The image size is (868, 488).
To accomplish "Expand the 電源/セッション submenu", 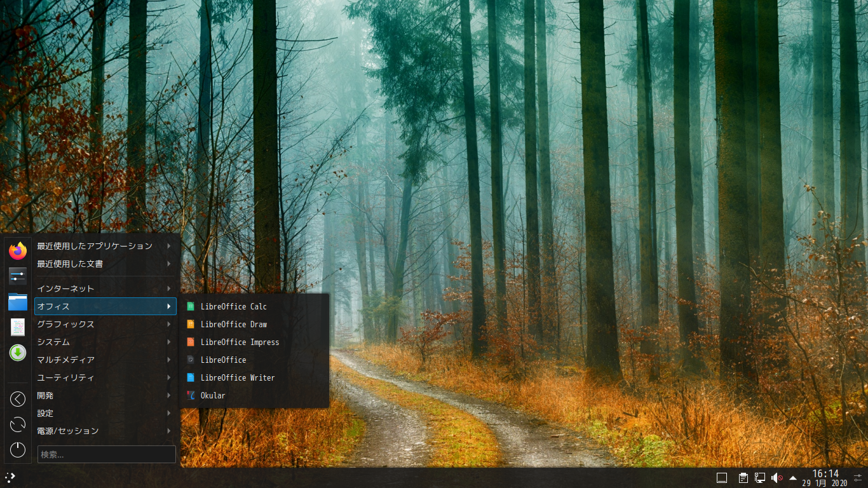I will (105, 431).
